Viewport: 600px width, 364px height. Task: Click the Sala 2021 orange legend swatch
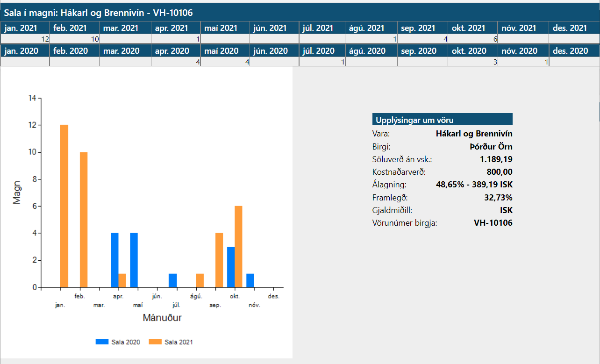pos(155,342)
